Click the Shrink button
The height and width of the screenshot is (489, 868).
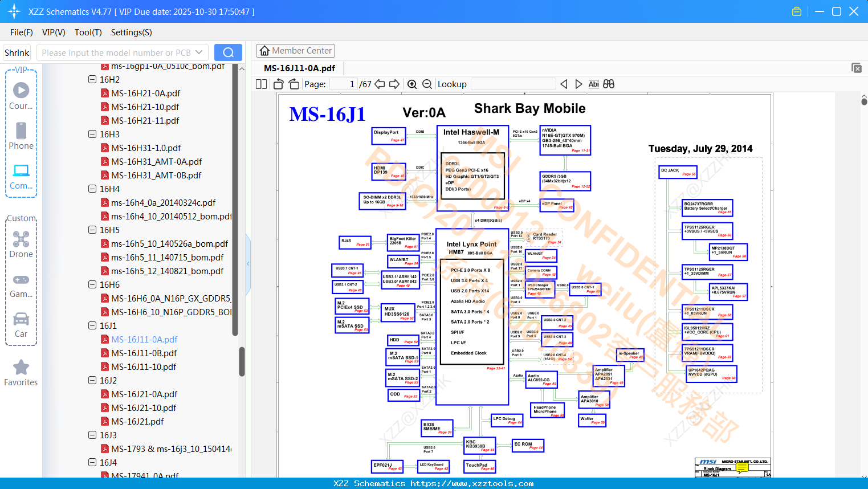17,52
